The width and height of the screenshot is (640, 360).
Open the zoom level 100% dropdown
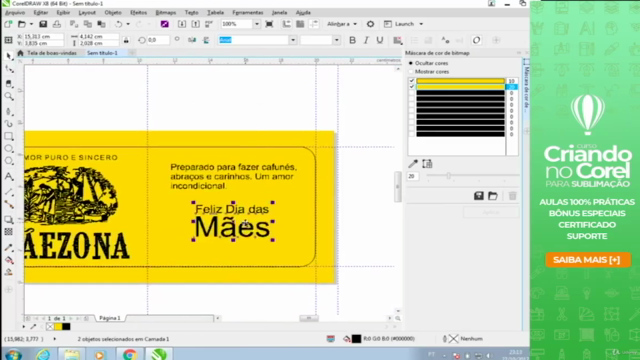pos(257,24)
